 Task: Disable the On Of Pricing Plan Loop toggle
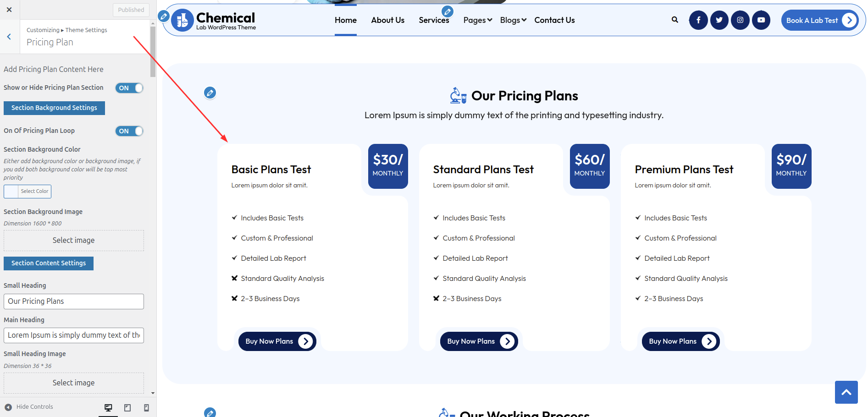129,131
